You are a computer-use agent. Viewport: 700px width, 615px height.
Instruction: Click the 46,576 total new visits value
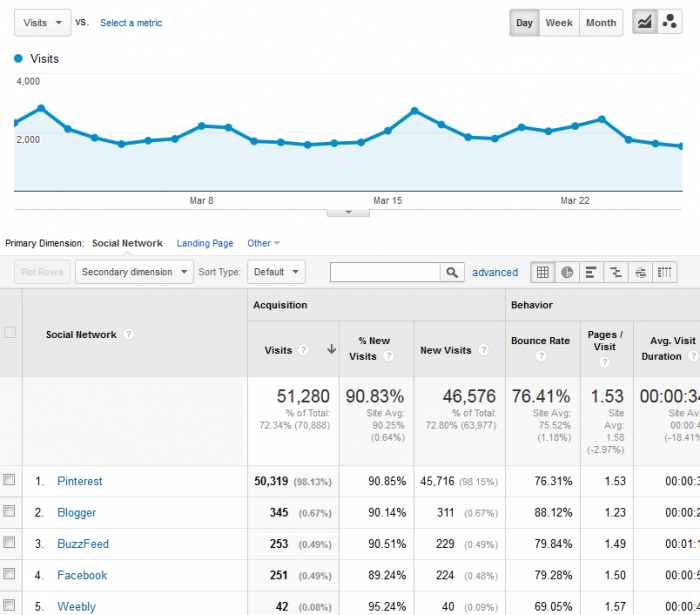point(469,396)
